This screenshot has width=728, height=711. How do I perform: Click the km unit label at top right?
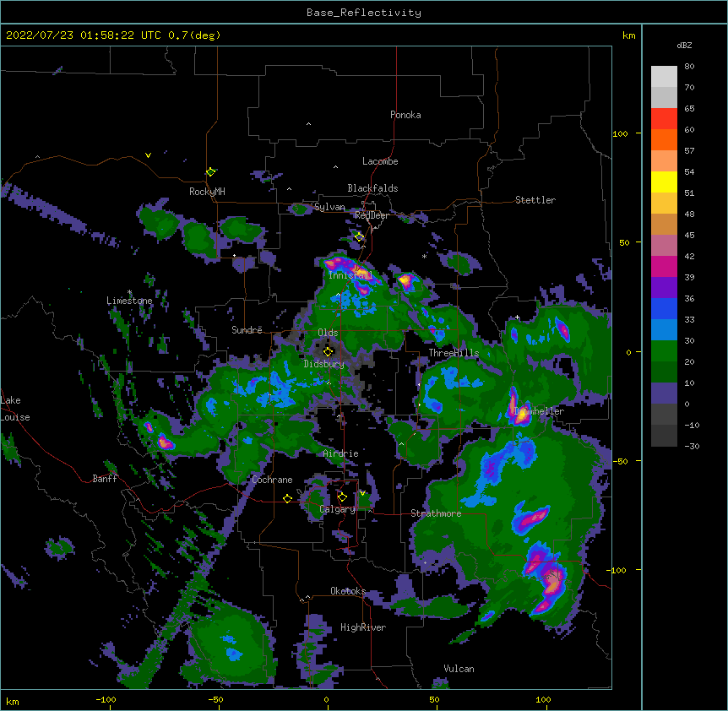pos(628,35)
